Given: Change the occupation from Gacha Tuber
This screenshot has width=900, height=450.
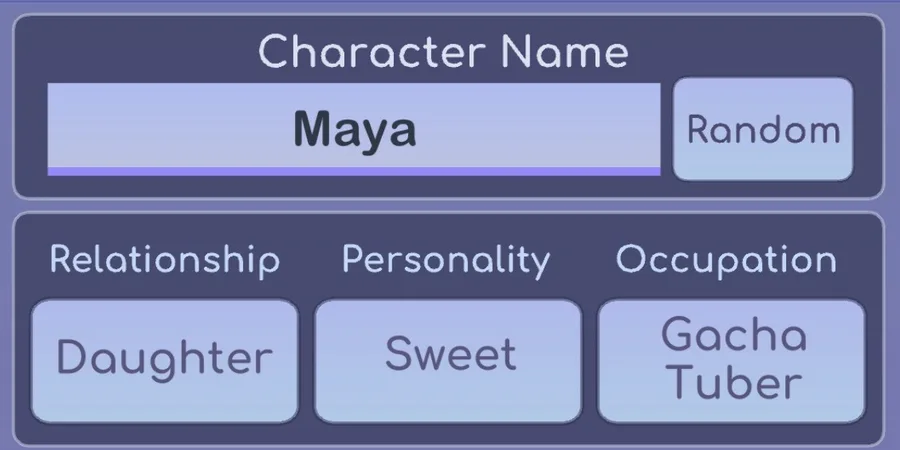Looking at the screenshot, I should click(732, 361).
